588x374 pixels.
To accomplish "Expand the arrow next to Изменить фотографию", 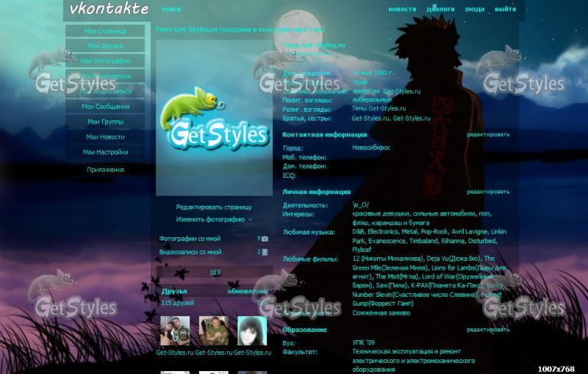I will 250,220.
